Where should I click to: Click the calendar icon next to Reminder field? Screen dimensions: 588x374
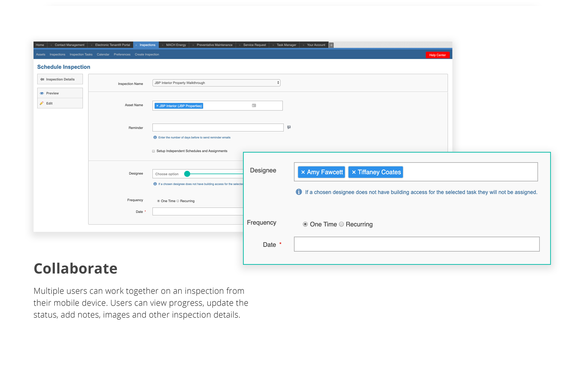[289, 127]
